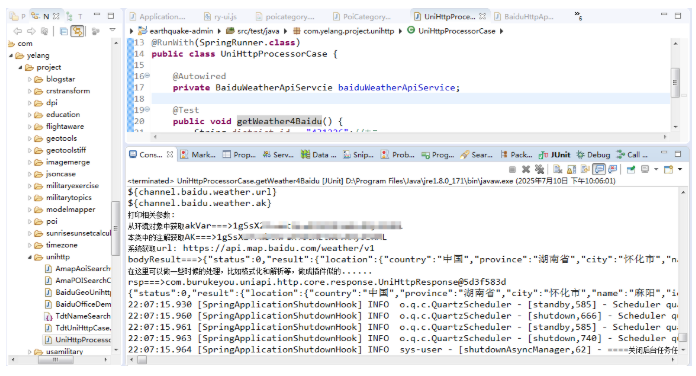Switch to the Properties view tab
This screenshot has height=376, width=696.
pyautogui.click(x=239, y=155)
